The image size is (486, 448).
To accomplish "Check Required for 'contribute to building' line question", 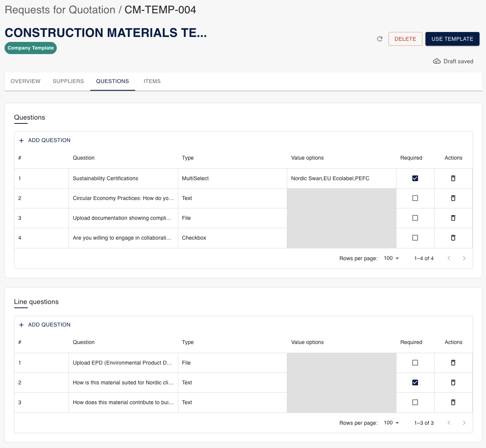I will 415,402.
